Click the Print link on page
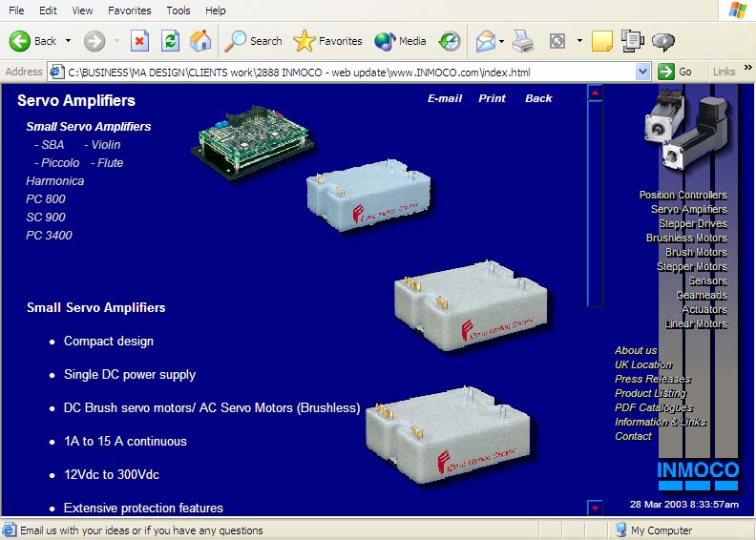The image size is (756, 540). 492,98
